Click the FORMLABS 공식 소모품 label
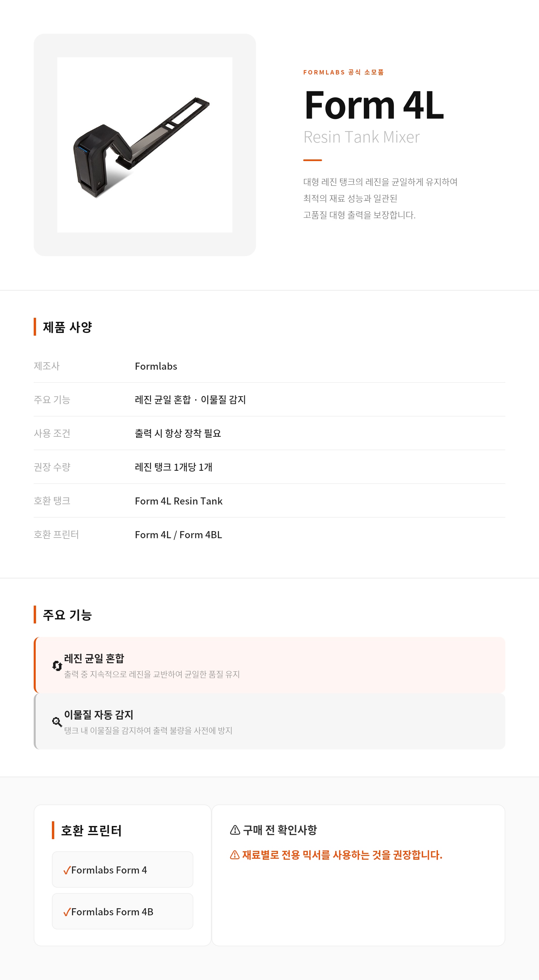The image size is (539, 980). [344, 72]
